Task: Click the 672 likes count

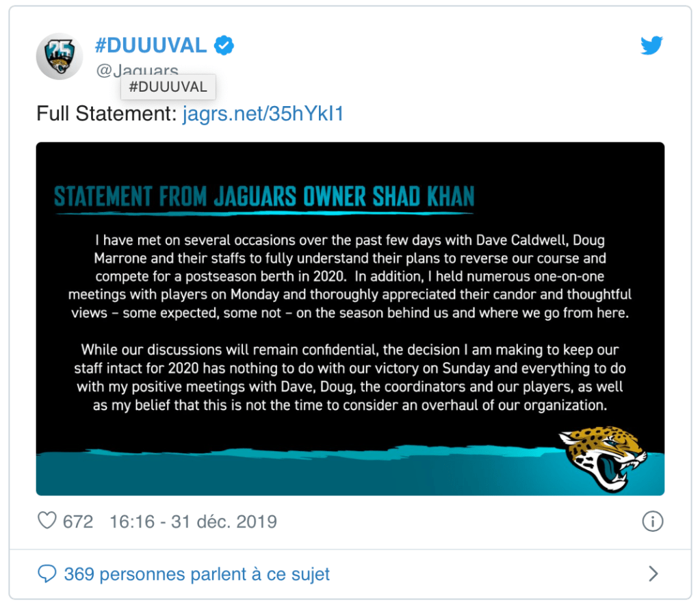Action: click(x=78, y=521)
